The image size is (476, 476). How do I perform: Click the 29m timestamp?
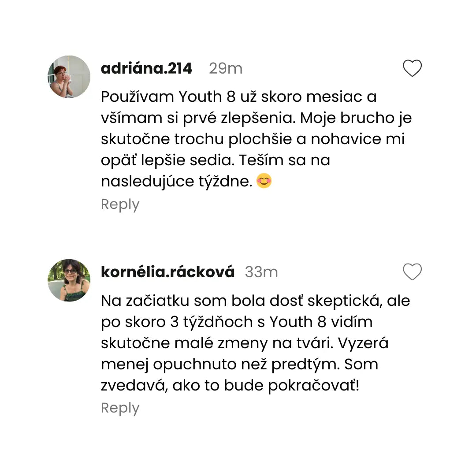(226, 68)
